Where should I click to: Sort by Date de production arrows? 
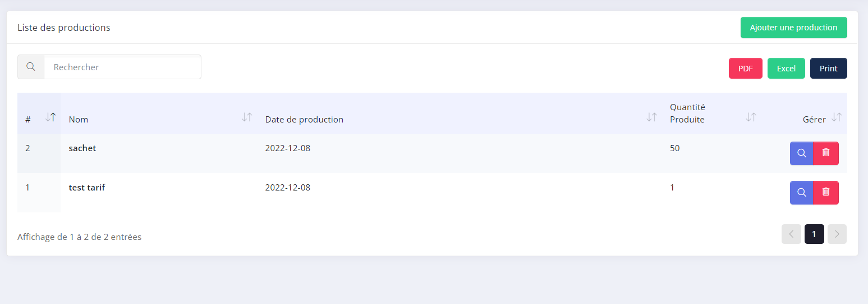coord(651,117)
